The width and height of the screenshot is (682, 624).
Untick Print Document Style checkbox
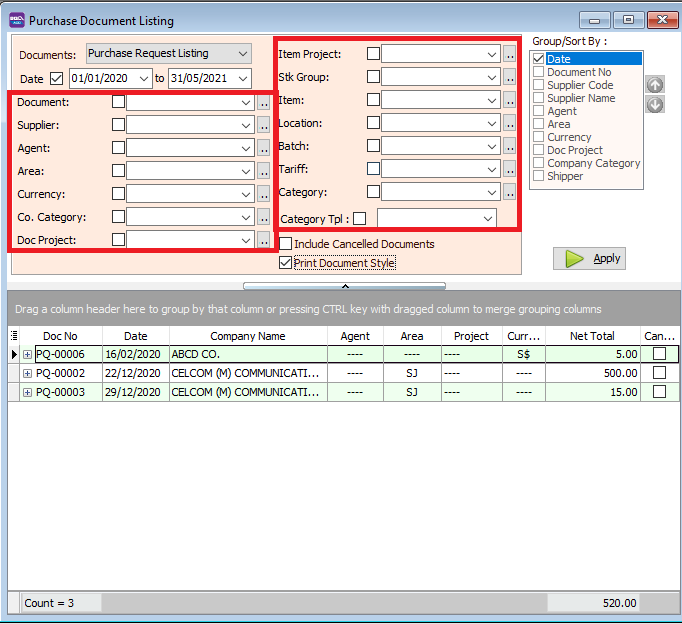(285, 263)
